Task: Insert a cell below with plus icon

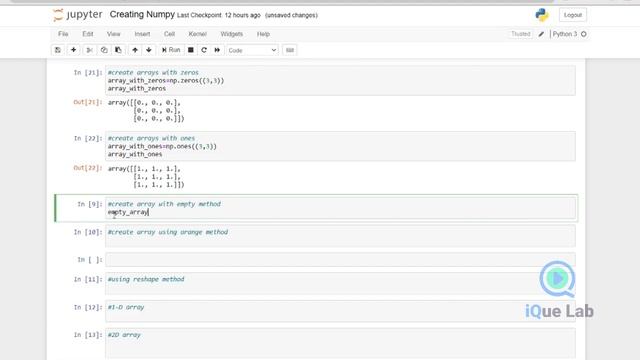Action: pyautogui.click(x=73, y=50)
